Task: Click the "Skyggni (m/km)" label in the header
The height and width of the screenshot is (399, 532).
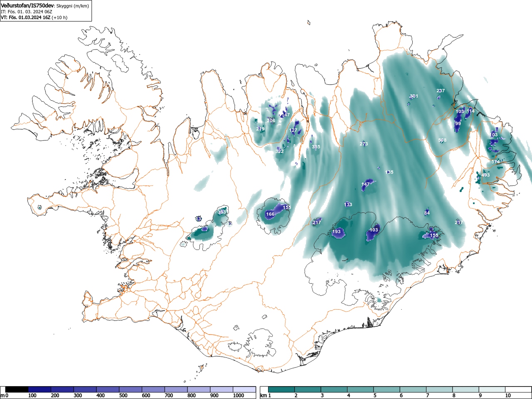Action: coord(73,6)
